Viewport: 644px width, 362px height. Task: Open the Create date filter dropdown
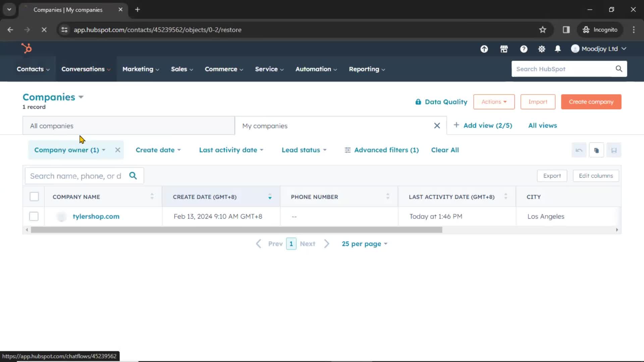(158, 150)
